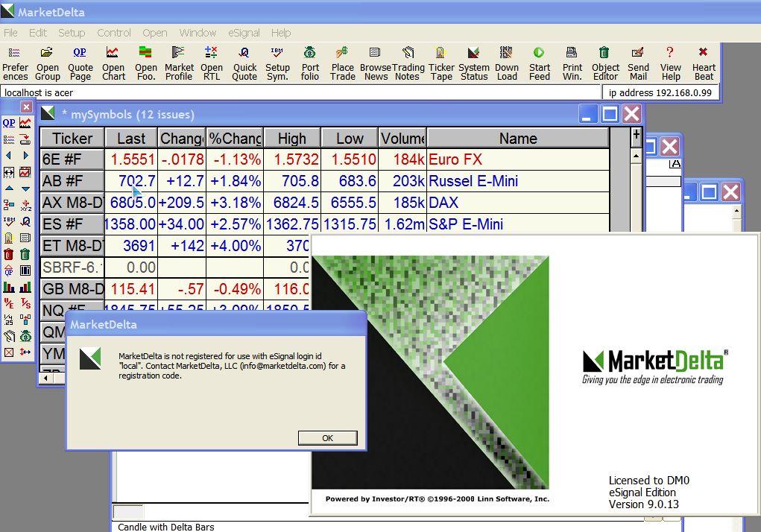Click the Download toolbar icon
The width and height of the screenshot is (761, 532).
[x=507, y=63]
